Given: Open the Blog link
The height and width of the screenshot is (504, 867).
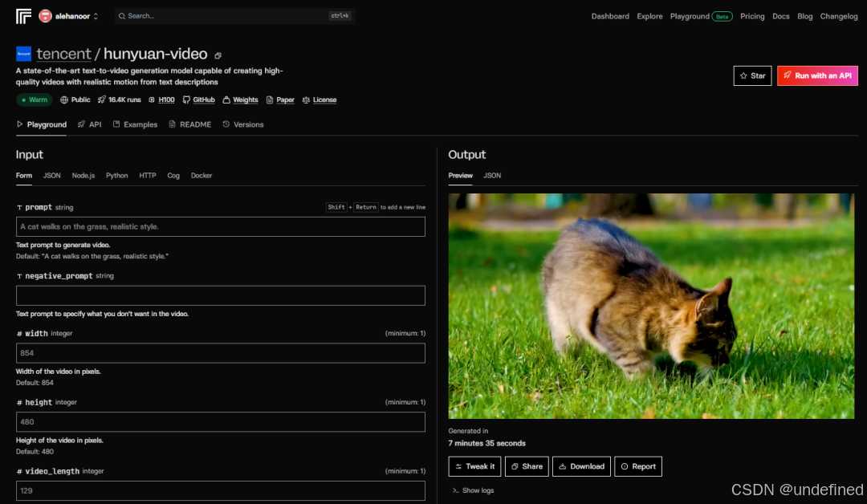Looking at the screenshot, I should point(804,16).
